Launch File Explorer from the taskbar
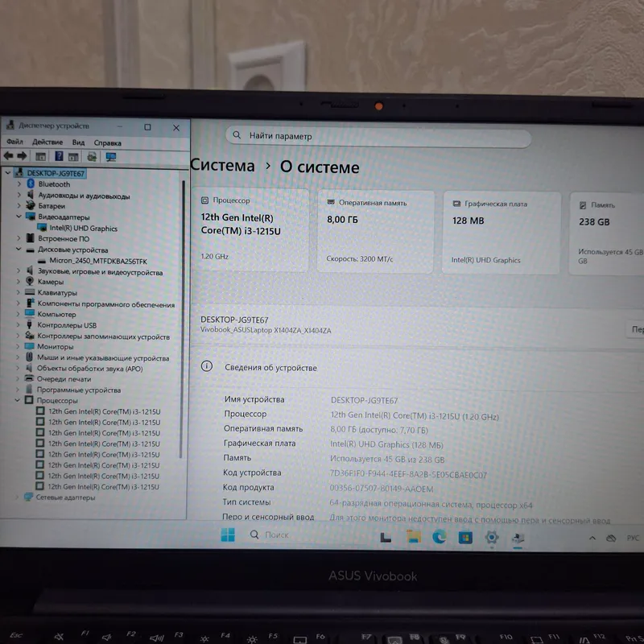This screenshot has width=644, height=644. (414, 536)
